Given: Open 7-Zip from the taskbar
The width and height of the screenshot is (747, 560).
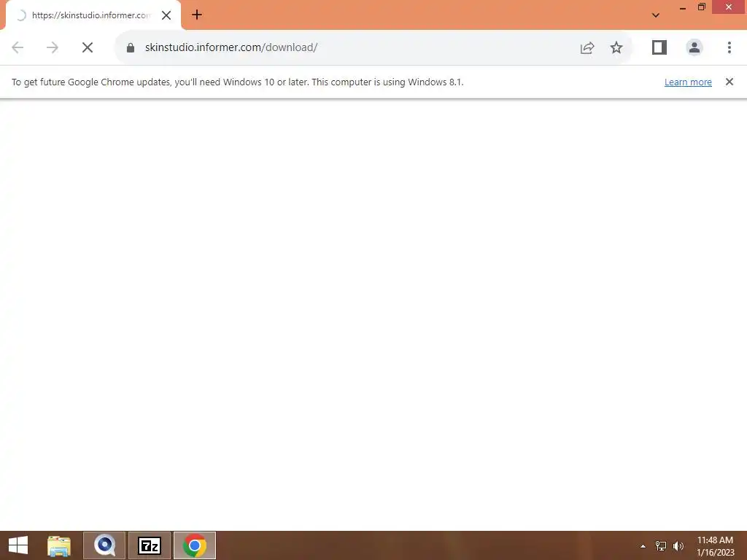Looking at the screenshot, I should (x=150, y=545).
